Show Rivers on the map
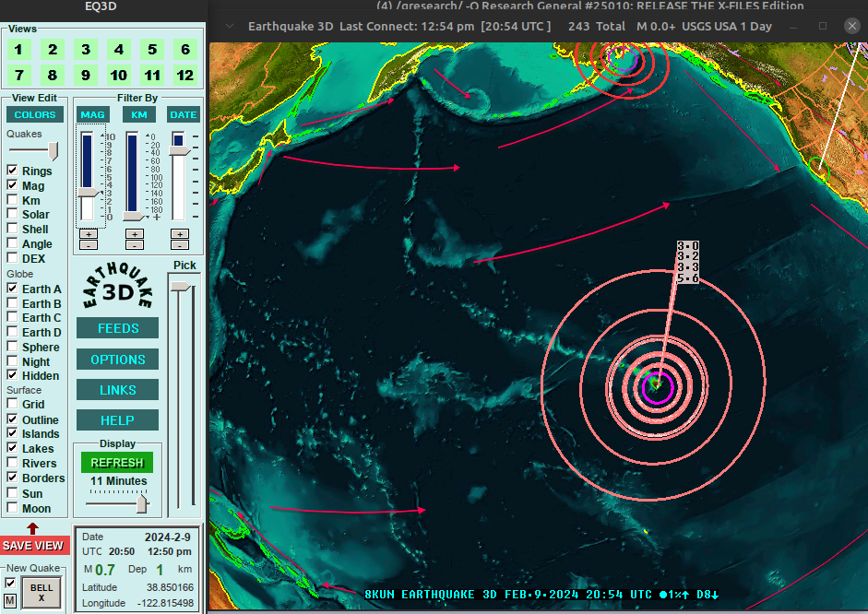The width and height of the screenshot is (868, 614). pos(12,463)
